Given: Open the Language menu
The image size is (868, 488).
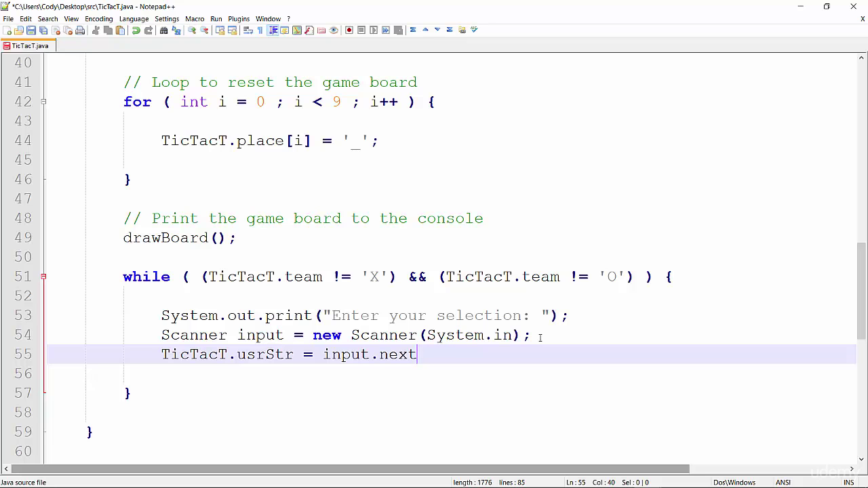Looking at the screenshot, I should pyautogui.click(x=134, y=18).
